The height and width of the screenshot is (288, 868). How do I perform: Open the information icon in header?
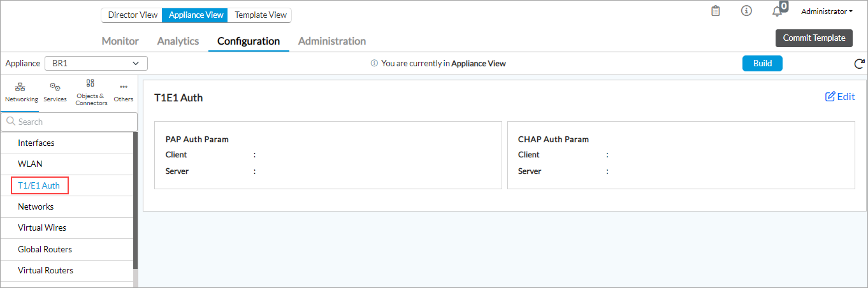pos(746,11)
